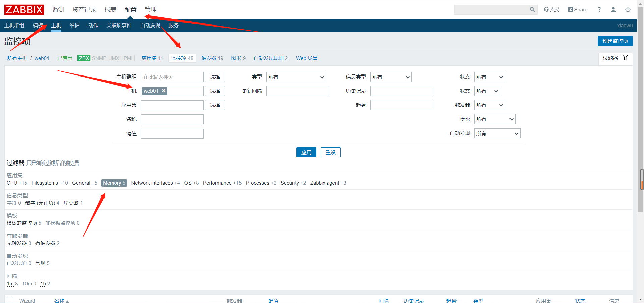Open the support headset link
This screenshot has height=303, width=644.
tap(552, 10)
